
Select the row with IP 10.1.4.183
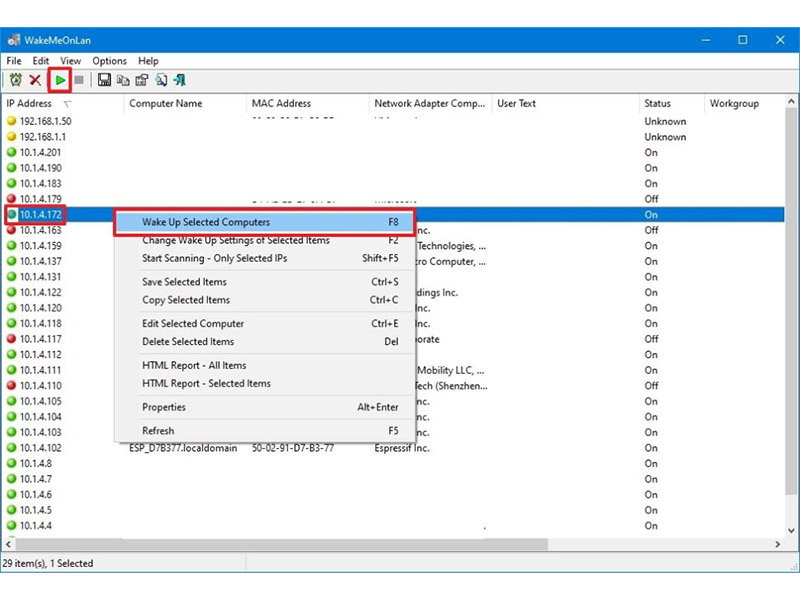point(393,184)
